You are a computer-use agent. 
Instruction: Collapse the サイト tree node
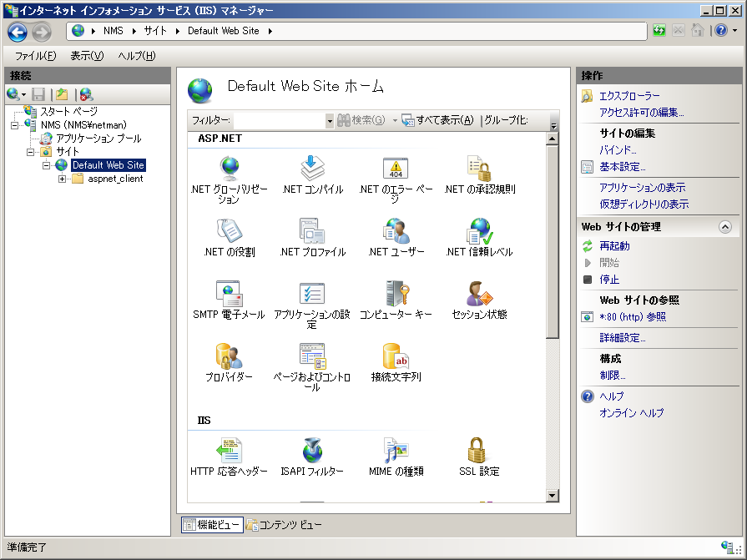coord(31,153)
